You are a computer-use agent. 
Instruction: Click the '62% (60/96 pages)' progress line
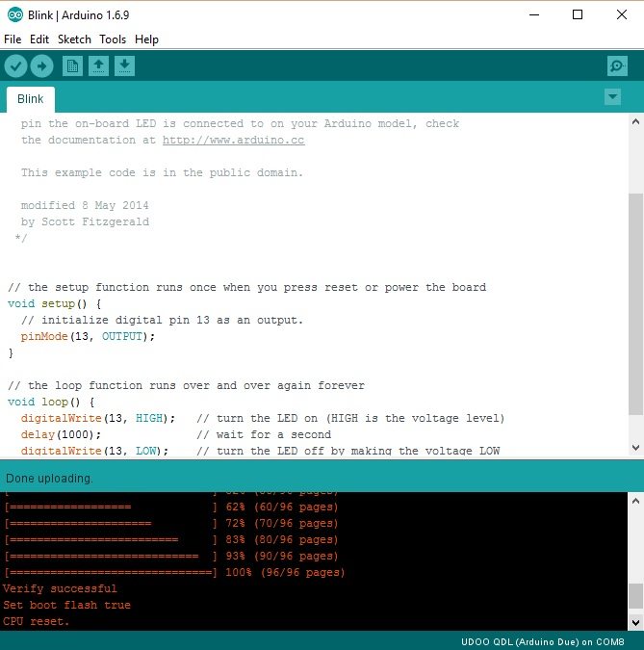[171, 507]
